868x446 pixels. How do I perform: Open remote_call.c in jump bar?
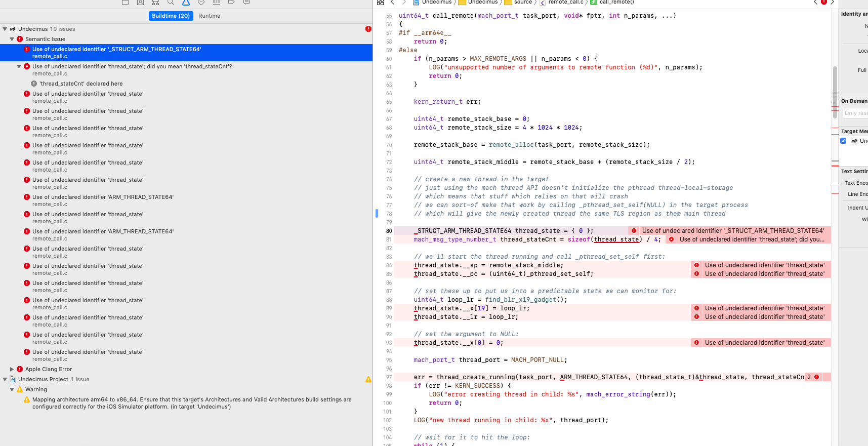[562, 2]
